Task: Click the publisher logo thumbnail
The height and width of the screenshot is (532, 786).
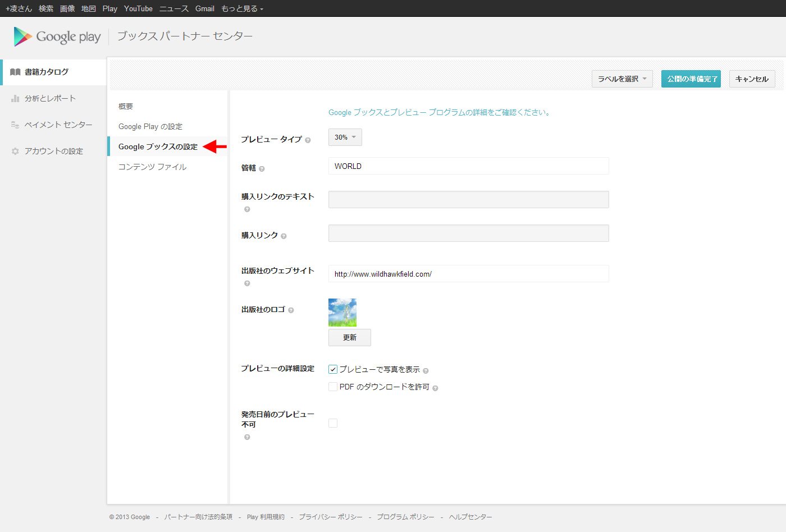Action: (x=342, y=313)
